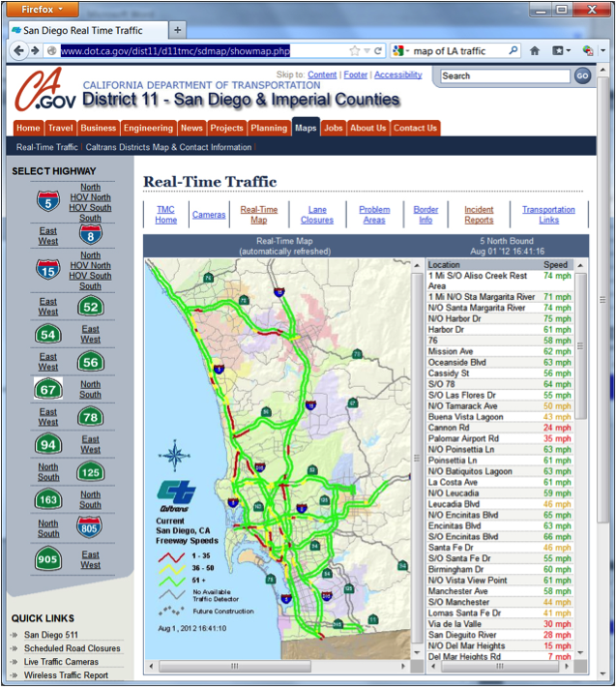This screenshot has height=687, width=616.
Task: Open Real-Time Traffic submenu link
Action: click(46, 147)
